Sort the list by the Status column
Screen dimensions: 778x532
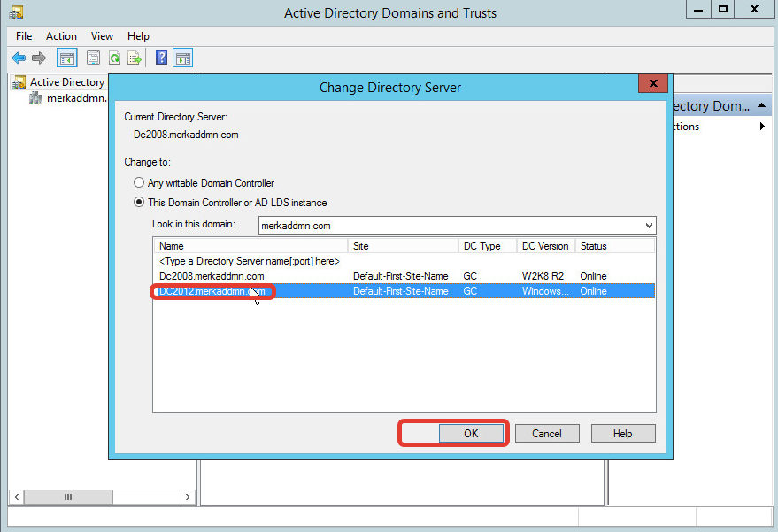click(x=615, y=246)
